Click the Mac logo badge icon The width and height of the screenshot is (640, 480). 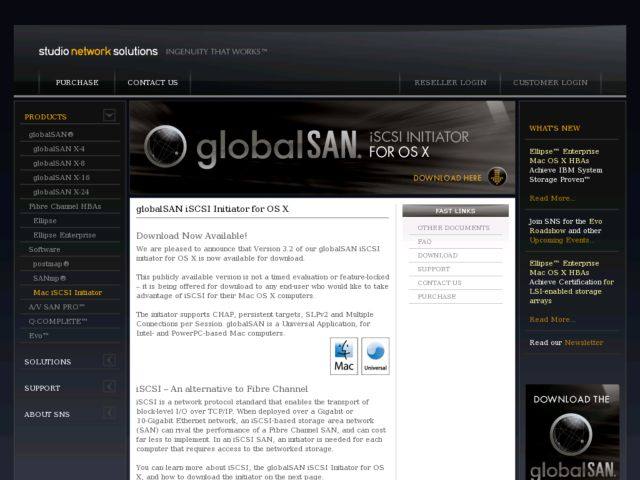344,356
